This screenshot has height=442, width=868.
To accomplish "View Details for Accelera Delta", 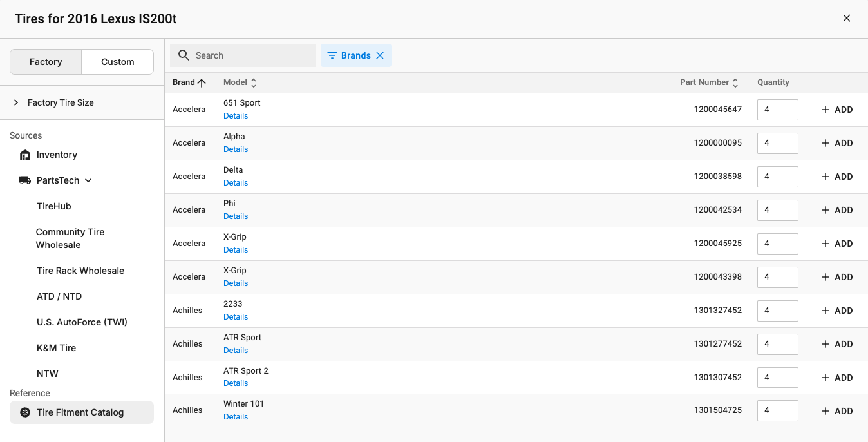I will [236, 183].
